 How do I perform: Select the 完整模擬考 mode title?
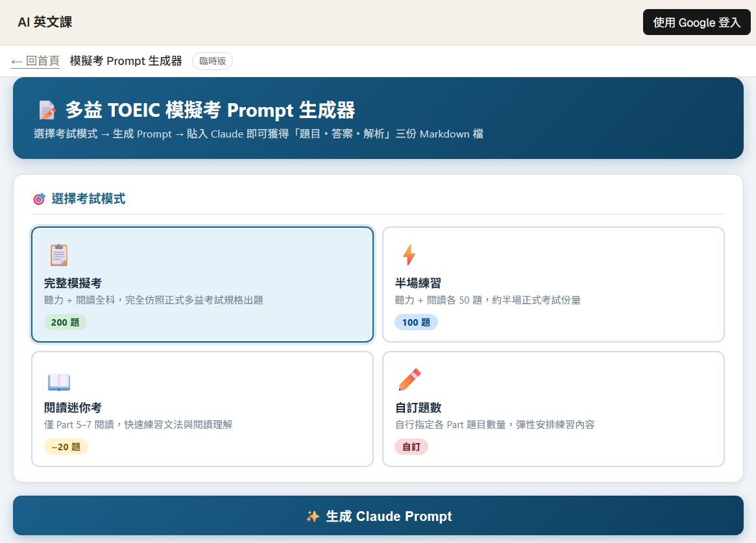coord(73,284)
